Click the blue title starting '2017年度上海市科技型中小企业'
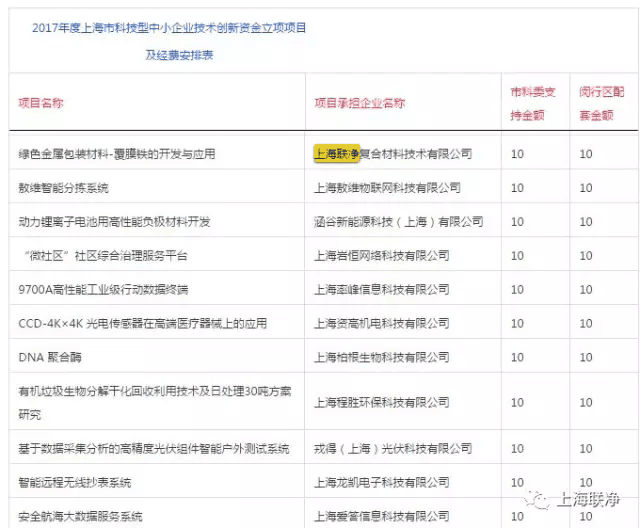Screen dimensions: 640x528 point(169,28)
